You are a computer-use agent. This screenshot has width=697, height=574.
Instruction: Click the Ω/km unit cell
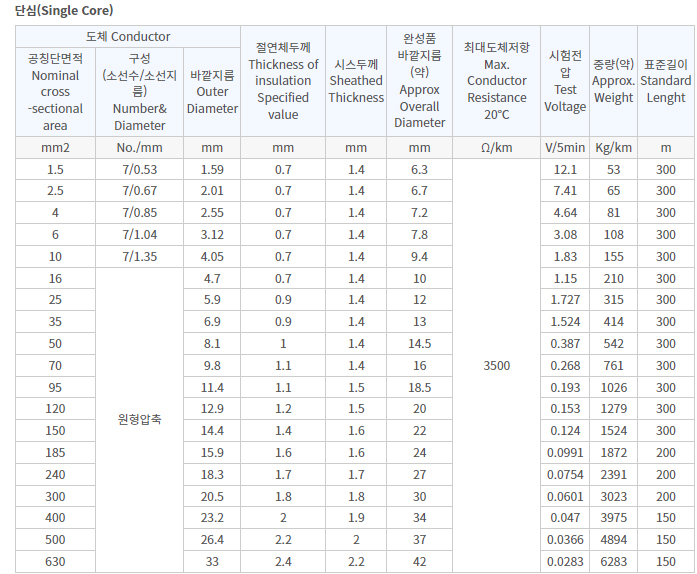(x=496, y=148)
